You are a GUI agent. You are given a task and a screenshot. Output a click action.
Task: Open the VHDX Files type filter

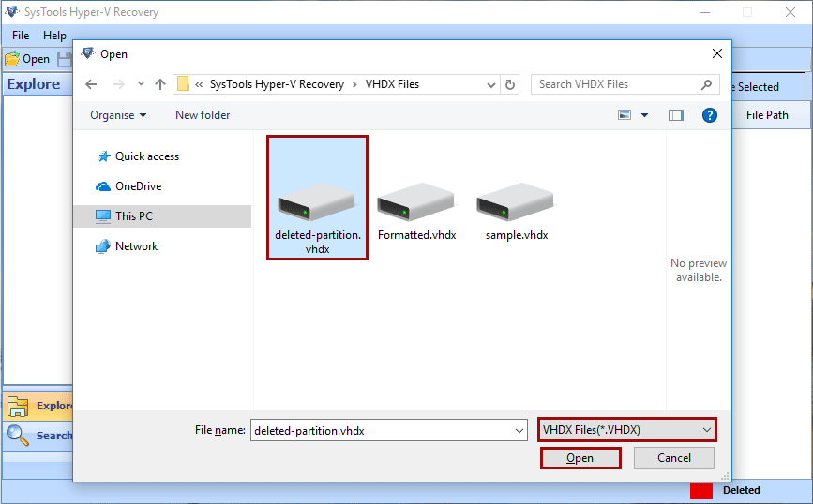(x=626, y=429)
